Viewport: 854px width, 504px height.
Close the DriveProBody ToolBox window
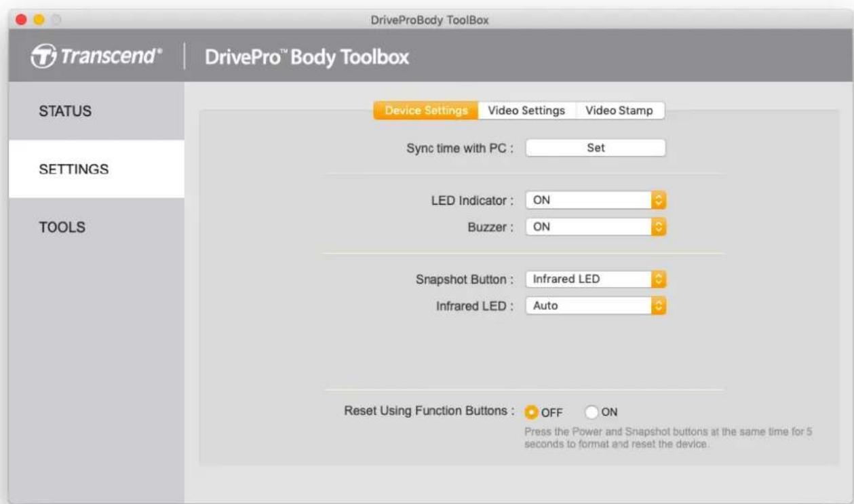(20, 20)
